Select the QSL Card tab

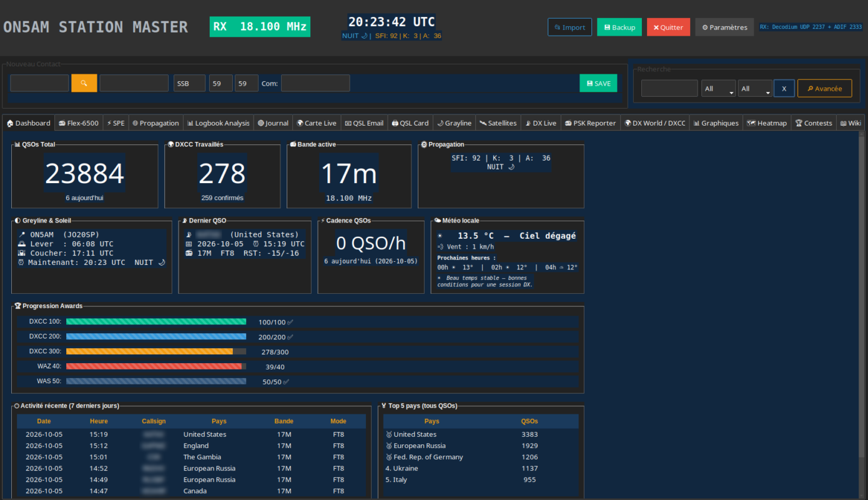410,123
